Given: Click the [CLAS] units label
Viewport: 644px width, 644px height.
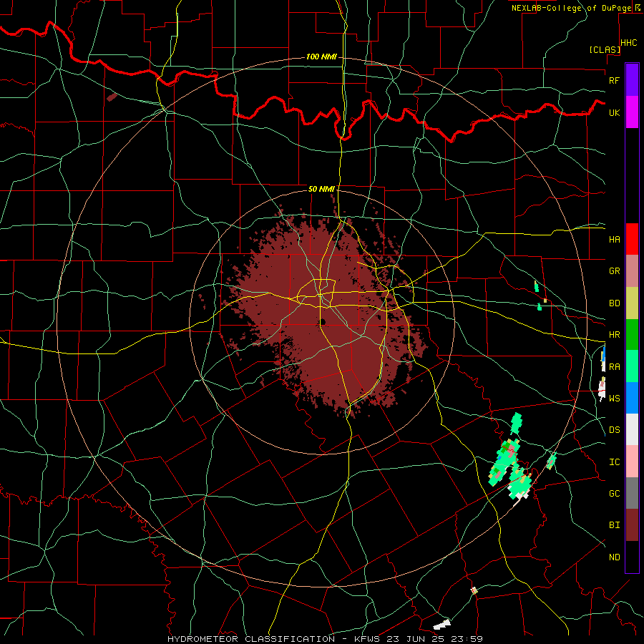Looking at the screenshot, I should [x=605, y=49].
